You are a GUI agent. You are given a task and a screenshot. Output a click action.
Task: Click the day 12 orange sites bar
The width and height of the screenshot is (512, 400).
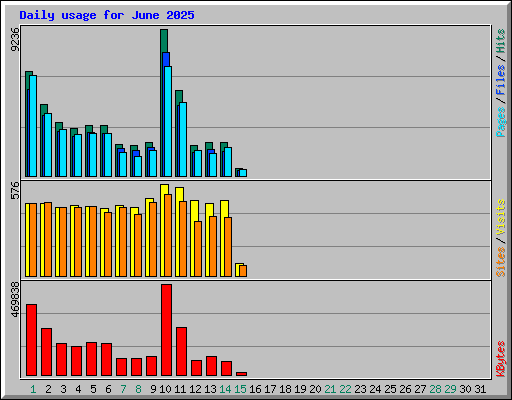198,249
